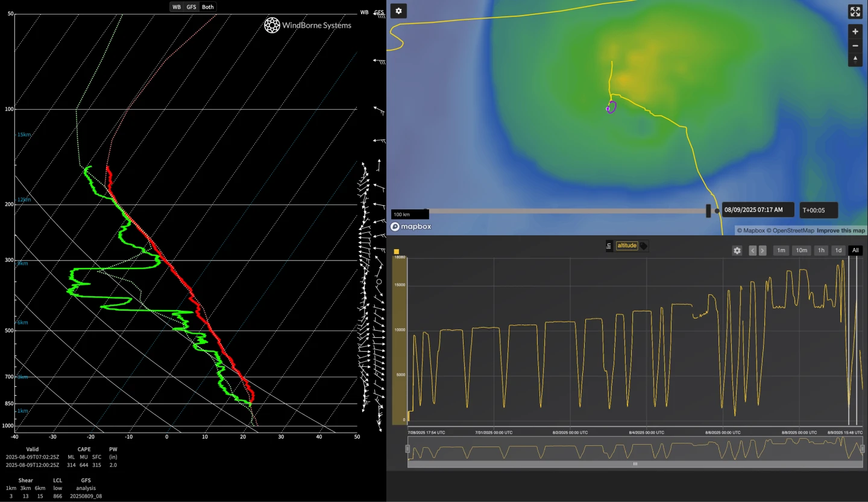Set chart range to All
The width and height of the screenshot is (868, 502).
point(855,250)
